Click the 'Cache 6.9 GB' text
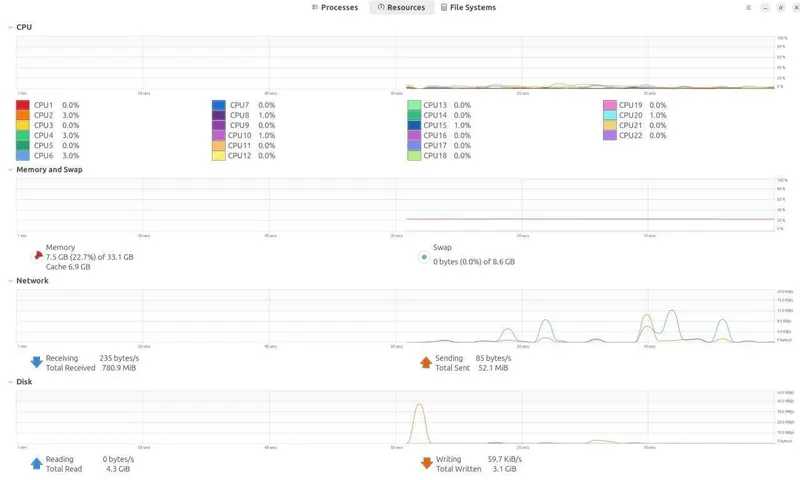 click(68, 267)
